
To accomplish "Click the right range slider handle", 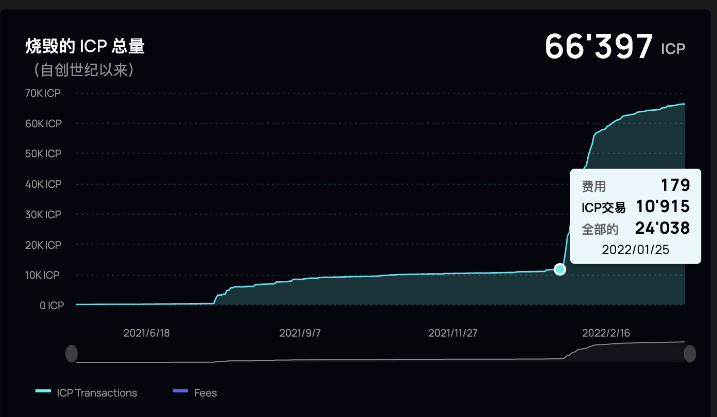I will [690, 353].
